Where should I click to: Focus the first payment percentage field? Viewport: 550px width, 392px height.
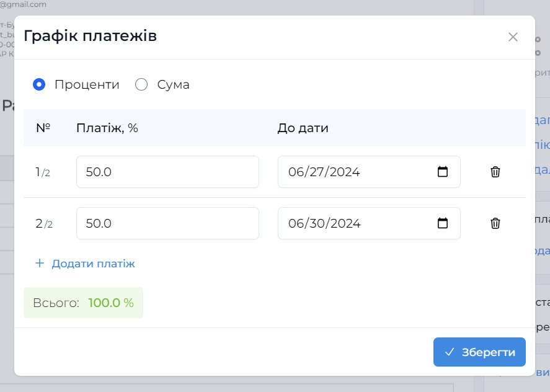[167, 172]
